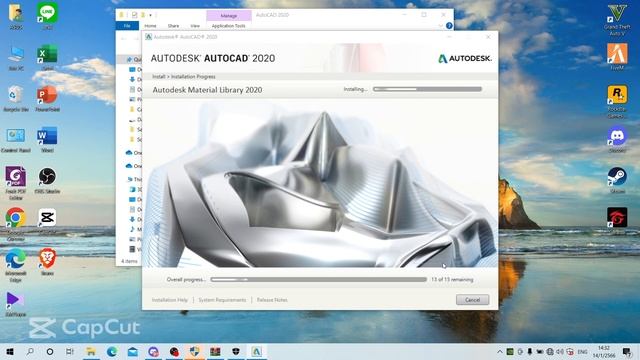Click the AutoCAD icon in installer title bar
Screen dimensions: 640x360
tap(149, 37)
